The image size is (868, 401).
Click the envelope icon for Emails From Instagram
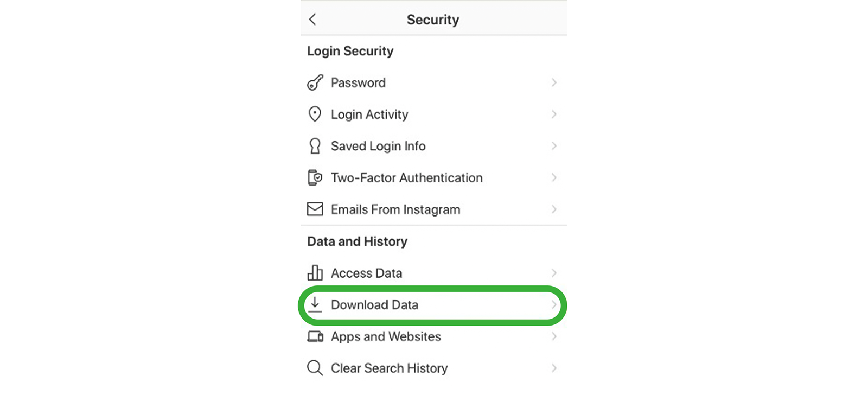point(315,209)
